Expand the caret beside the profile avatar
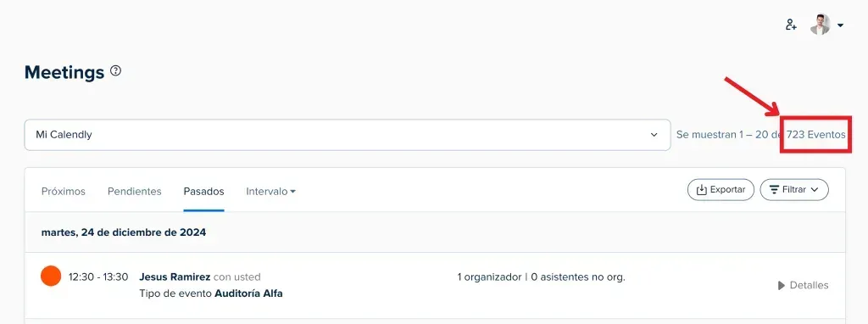 840,25
